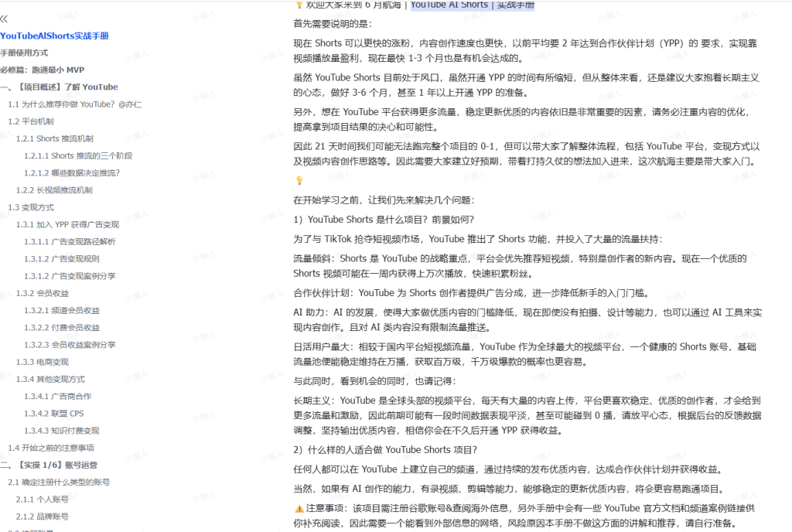This screenshot has height=532, width=792.
Task: Collapse the outline sidebar with double-chevron icon
Action: (x=4, y=19)
